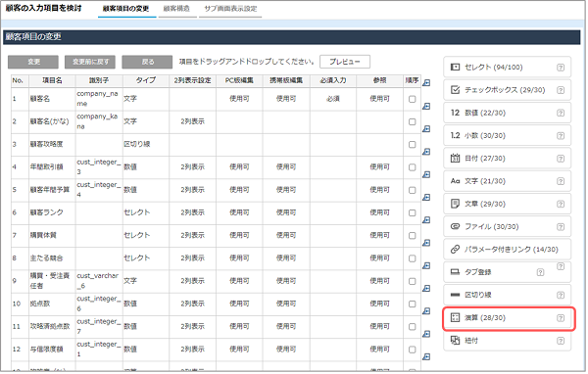Select the 紐付 link icon
Viewport: 588px width, 374px height.
[455, 341]
